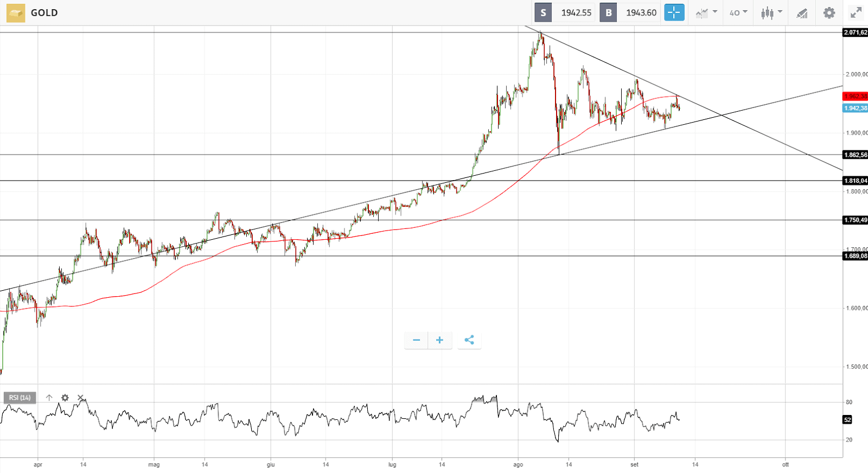Move the RSI panel up arrow
Viewport: 868px width, 473px height.
49,398
